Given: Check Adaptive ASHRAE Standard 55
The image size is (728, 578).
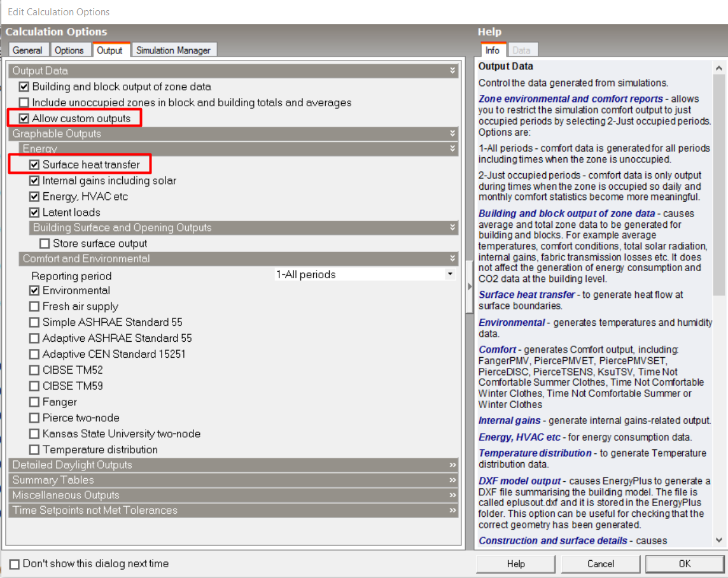Looking at the screenshot, I should tap(34, 339).
